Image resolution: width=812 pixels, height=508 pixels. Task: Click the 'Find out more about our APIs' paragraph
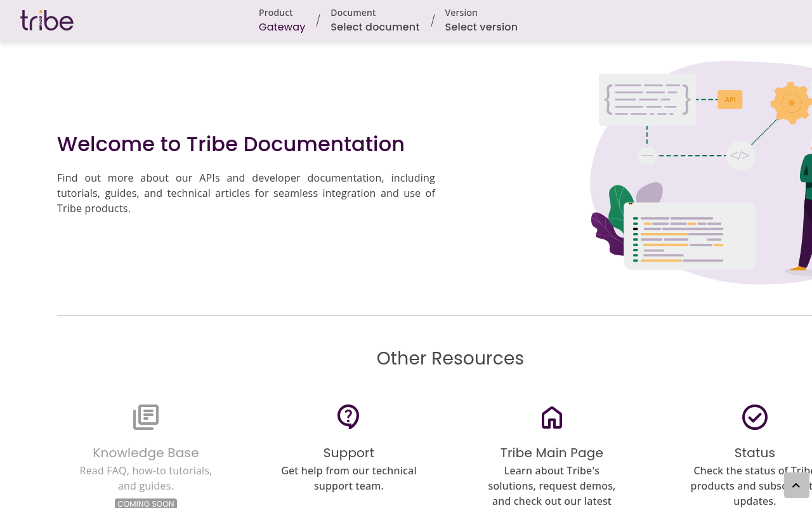pyautogui.click(x=246, y=193)
